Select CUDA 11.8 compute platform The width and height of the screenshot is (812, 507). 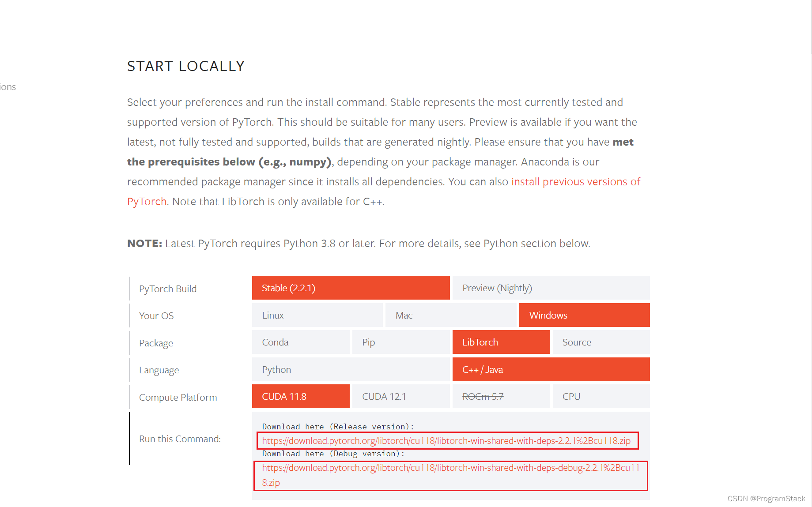[x=301, y=396]
